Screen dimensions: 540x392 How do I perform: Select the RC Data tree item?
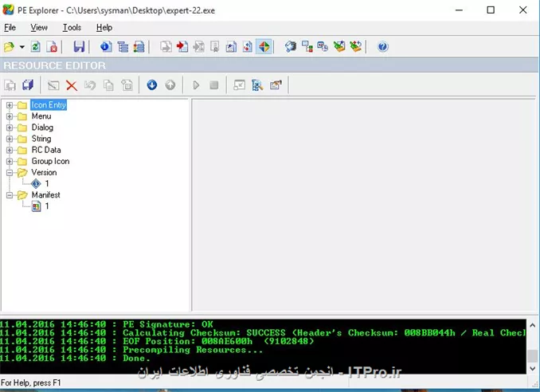pos(46,150)
